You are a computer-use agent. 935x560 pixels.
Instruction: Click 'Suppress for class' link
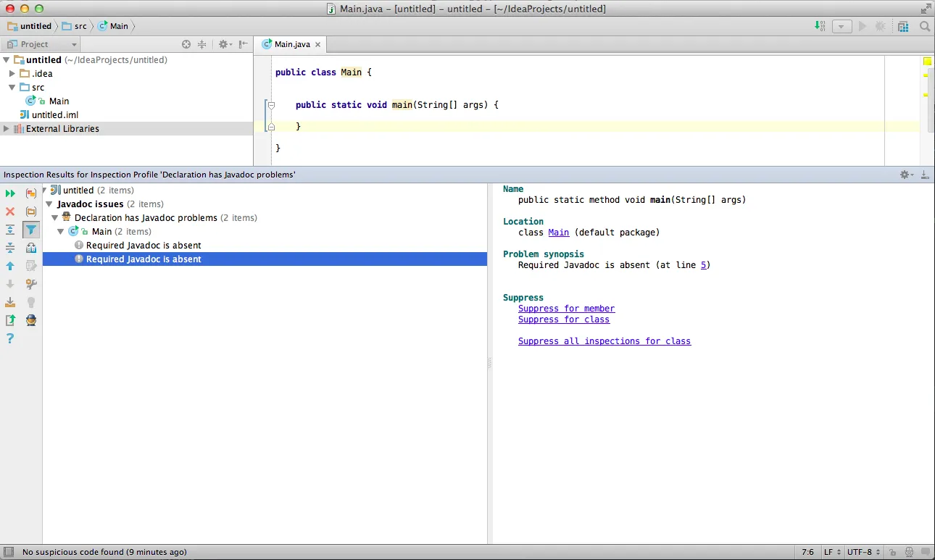(x=564, y=319)
